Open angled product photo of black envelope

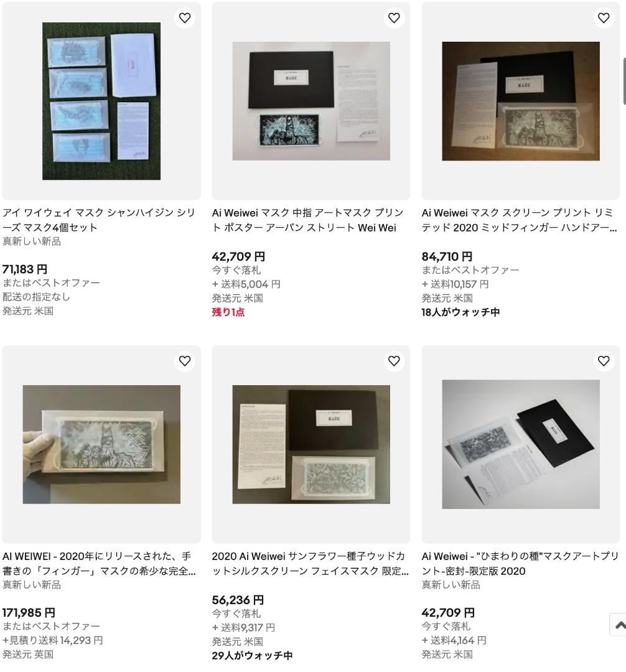coord(521,444)
